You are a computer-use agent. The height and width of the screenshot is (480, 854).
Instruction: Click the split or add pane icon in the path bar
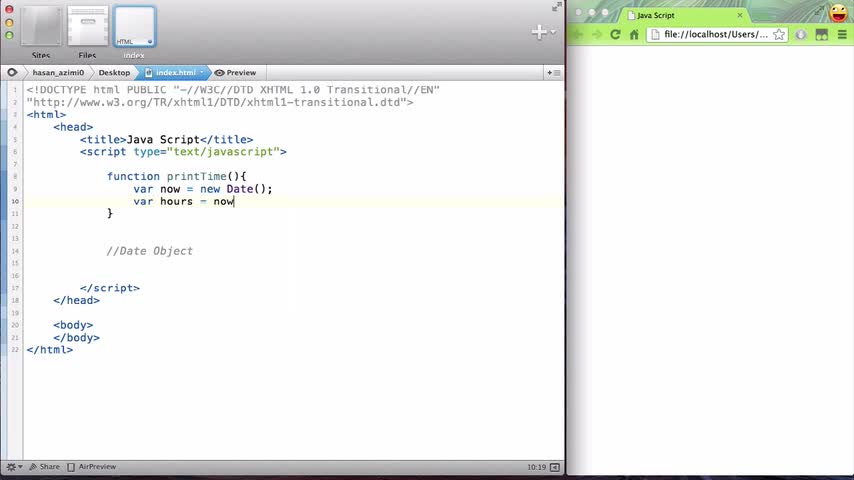[x=553, y=72]
